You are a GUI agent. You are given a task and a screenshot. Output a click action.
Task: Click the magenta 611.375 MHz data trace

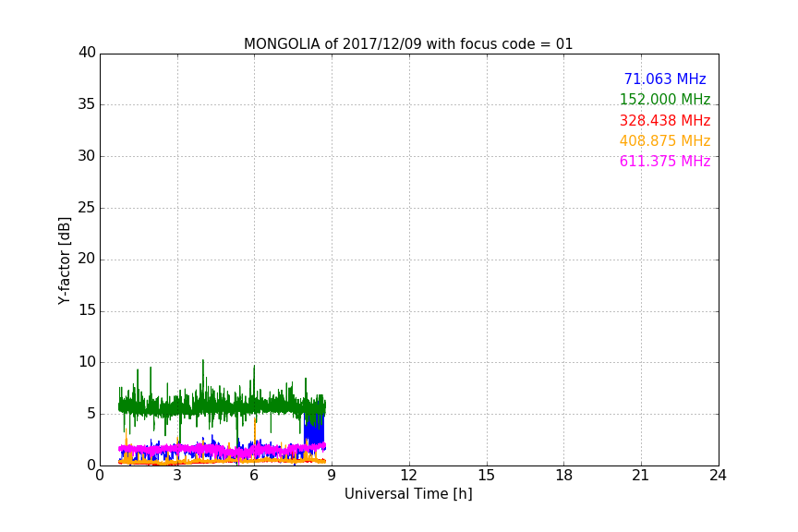222,450
